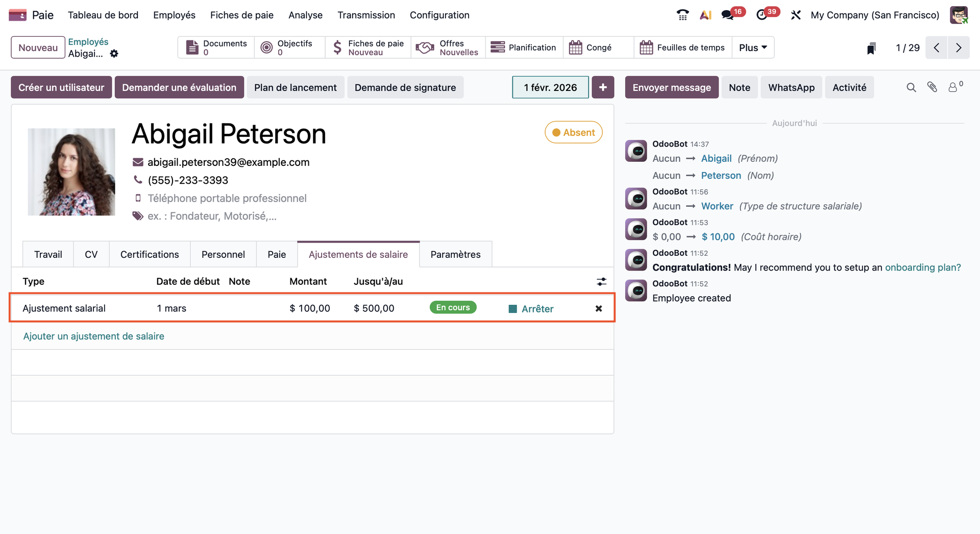Click Ajouter un ajustement de salaire link
This screenshot has width=980, height=534.
94,336
